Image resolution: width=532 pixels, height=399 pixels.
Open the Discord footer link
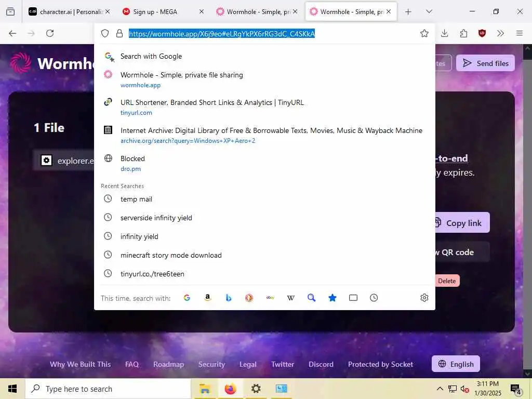(321, 364)
